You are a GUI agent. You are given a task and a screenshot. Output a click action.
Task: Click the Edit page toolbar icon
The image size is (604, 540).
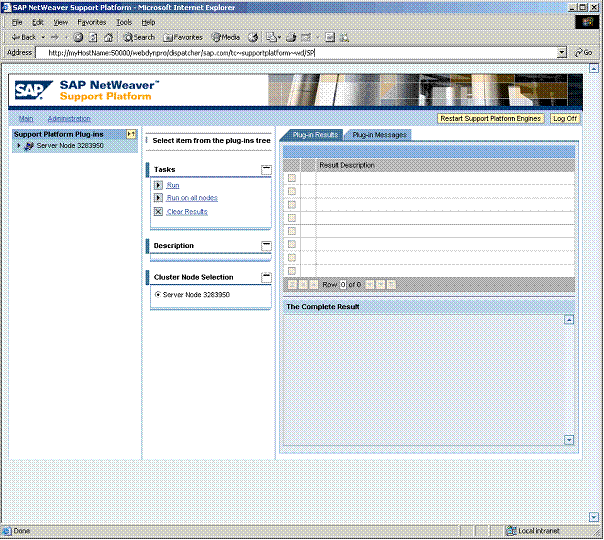point(306,37)
